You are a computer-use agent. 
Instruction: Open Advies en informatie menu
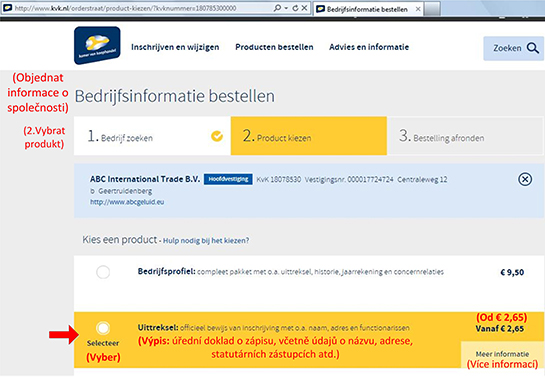point(369,47)
